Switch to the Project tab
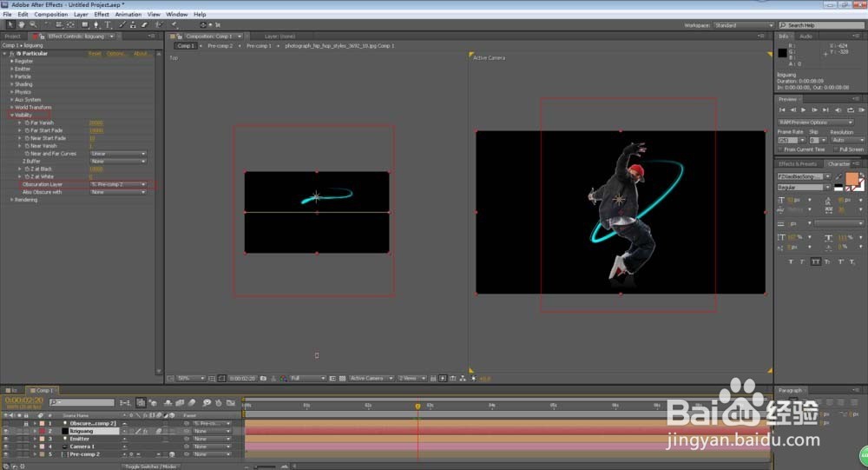868x470 pixels. point(13,36)
